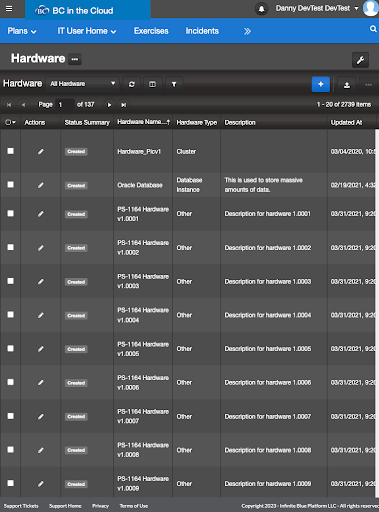Open the grid more options ellipsis
This screenshot has height=512, width=379.
tap(368, 85)
